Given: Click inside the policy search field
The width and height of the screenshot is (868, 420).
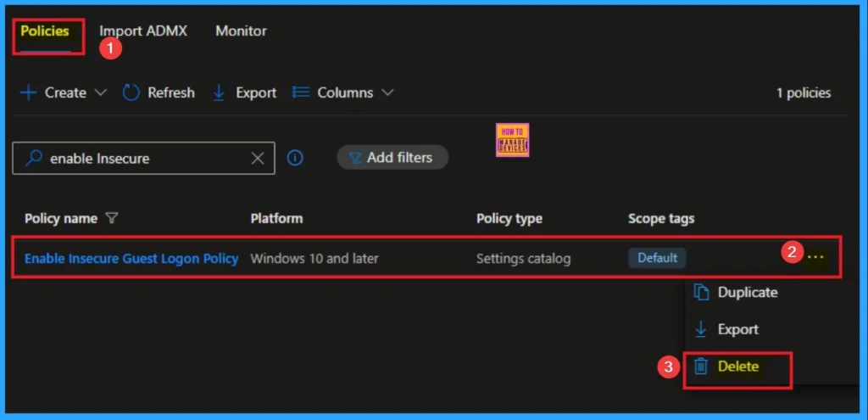Looking at the screenshot, I should click(x=144, y=158).
